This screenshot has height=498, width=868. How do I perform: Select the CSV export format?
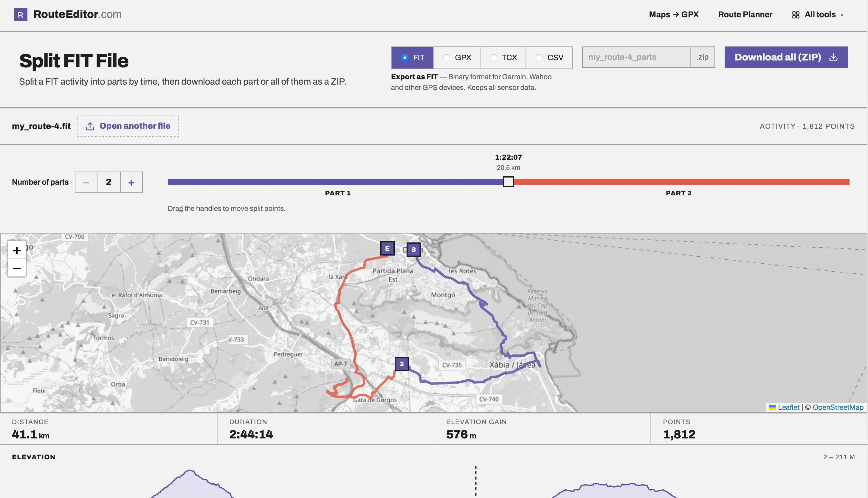[x=549, y=57]
